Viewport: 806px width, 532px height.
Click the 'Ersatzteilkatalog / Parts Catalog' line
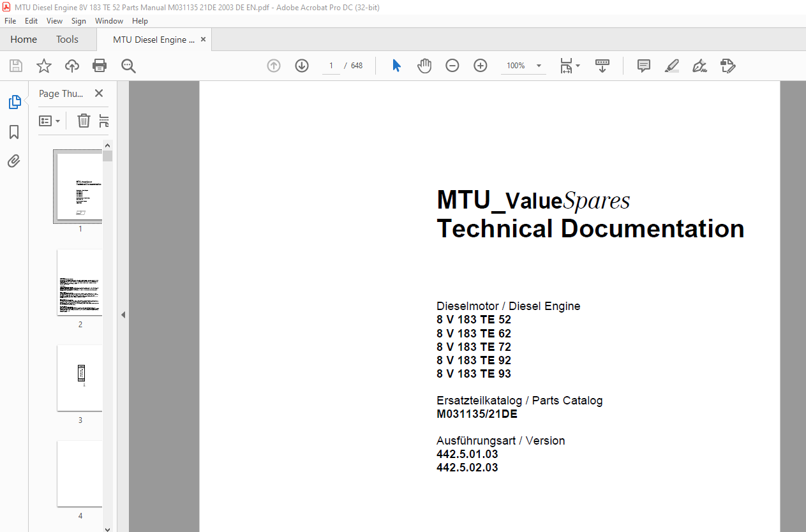point(519,401)
